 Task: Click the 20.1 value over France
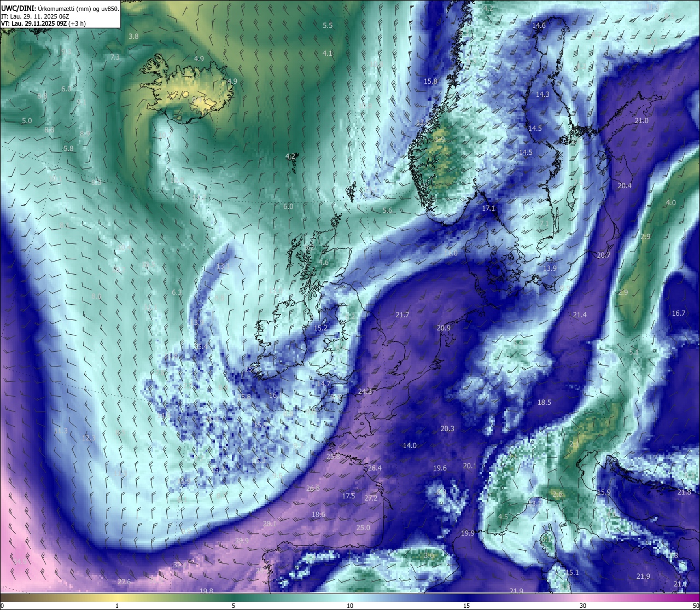coord(470,466)
